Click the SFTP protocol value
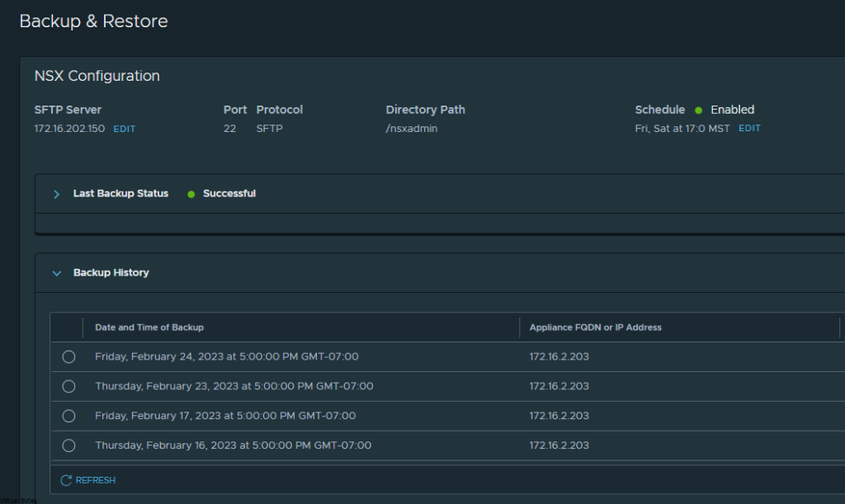Screen dimensions: 845x504 (270, 129)
